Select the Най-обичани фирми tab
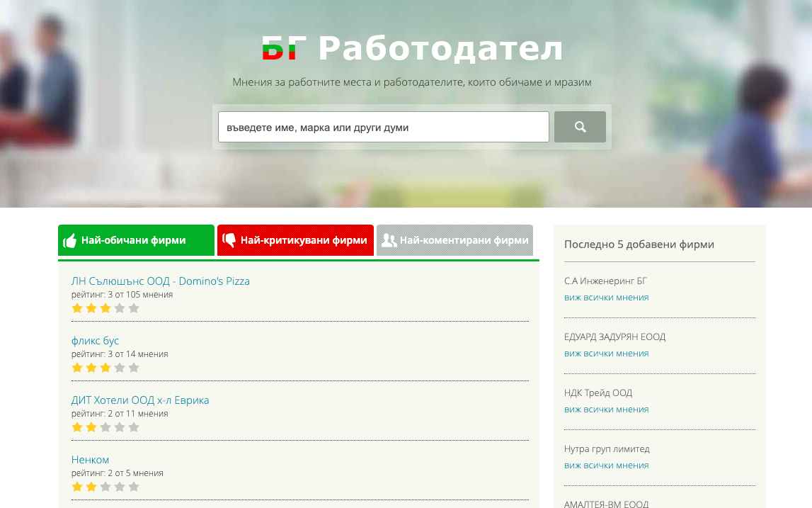The height and width of the screenshot is (508, 812). [136, 239]
